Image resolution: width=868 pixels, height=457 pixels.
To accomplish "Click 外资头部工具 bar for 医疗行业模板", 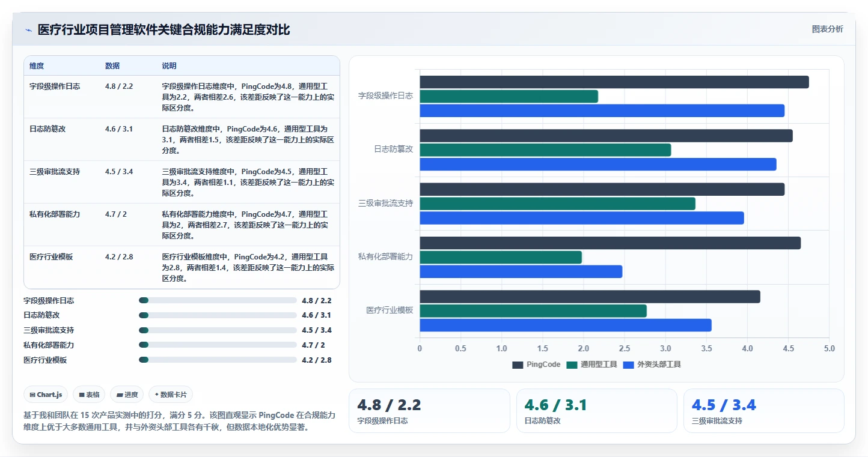I will click(566, 325).
